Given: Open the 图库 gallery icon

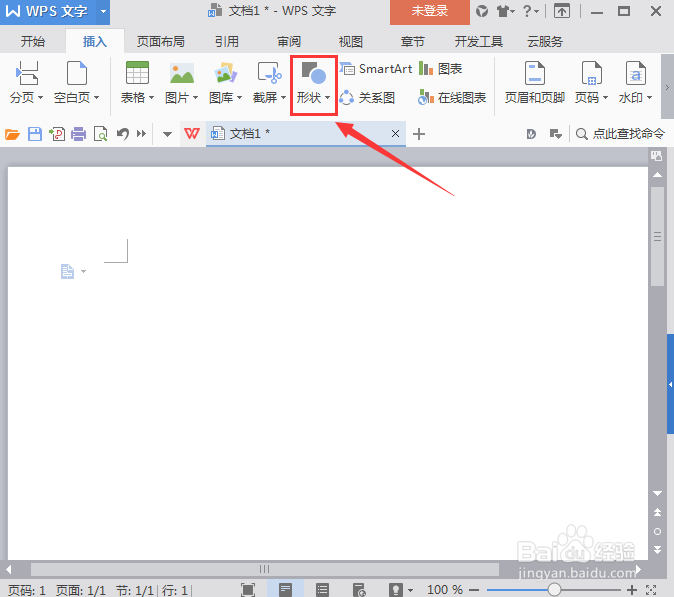Looking at the screenshot, I should pos(225,73).
